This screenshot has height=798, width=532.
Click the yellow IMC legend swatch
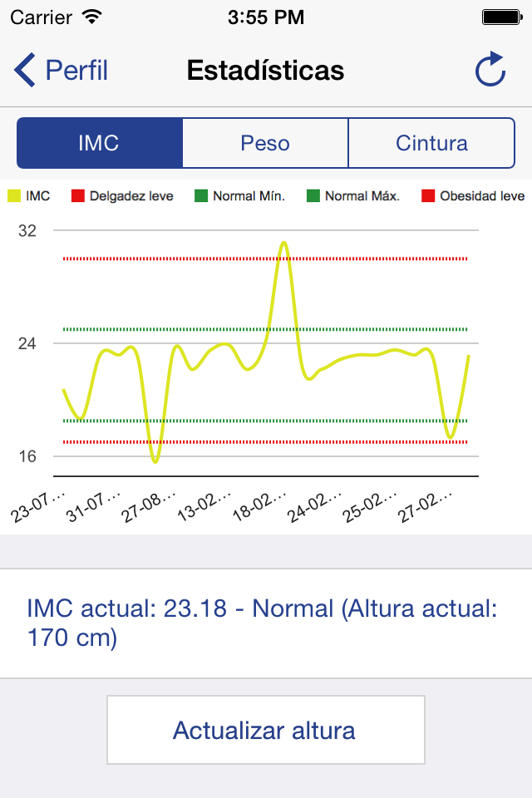(x=14, y=196)
